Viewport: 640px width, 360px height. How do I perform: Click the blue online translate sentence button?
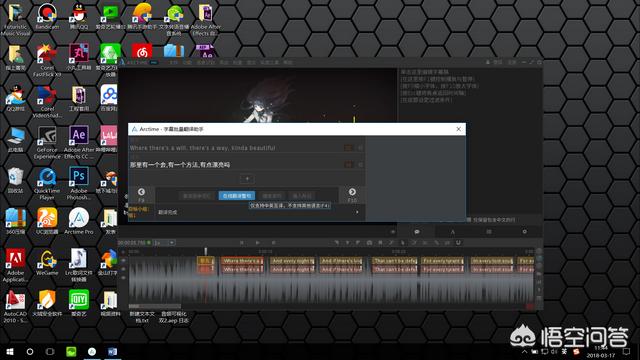point(237,196)
